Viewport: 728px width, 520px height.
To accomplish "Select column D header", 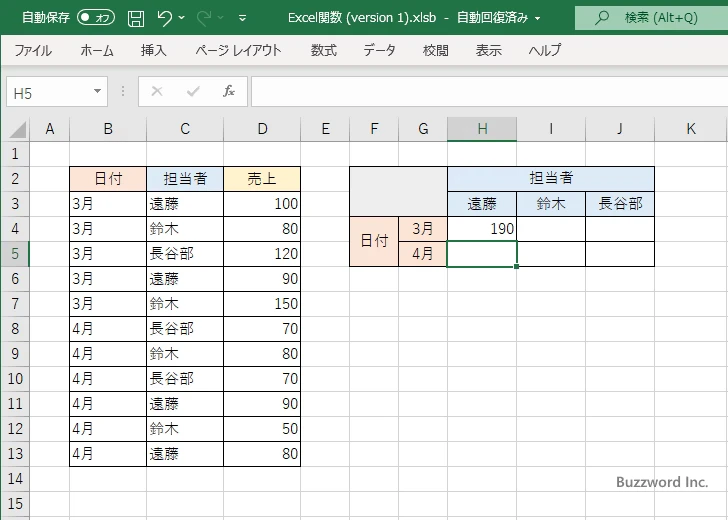I will tap(262, 129).
